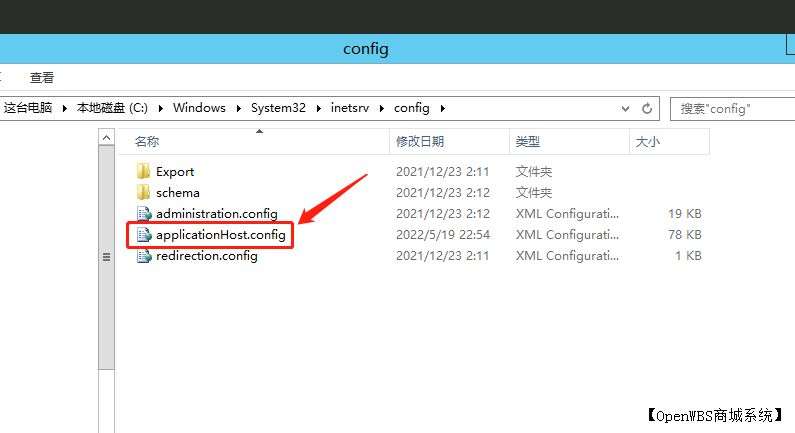Screen dimensions: 795x433
Task: Click the administration.config file icon
Action: click(143, 214)
